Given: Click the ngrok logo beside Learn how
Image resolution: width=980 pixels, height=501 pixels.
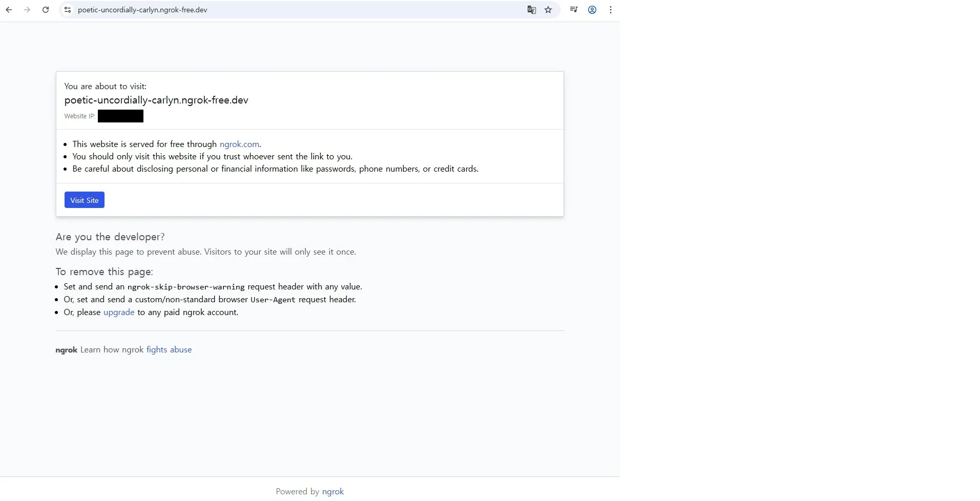Looking at the screenshot, I should click(x=67, y=350).
